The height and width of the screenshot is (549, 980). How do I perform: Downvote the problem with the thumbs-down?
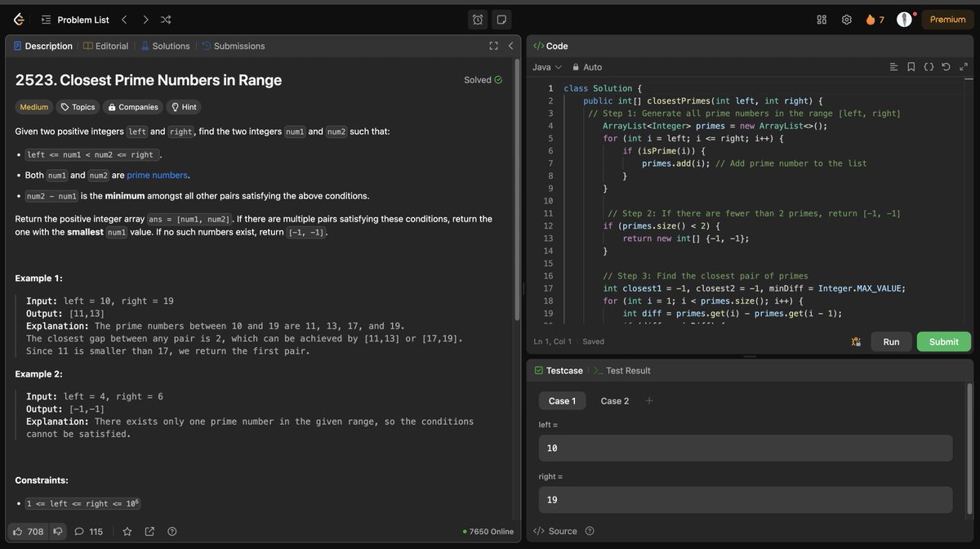[57, 531]
